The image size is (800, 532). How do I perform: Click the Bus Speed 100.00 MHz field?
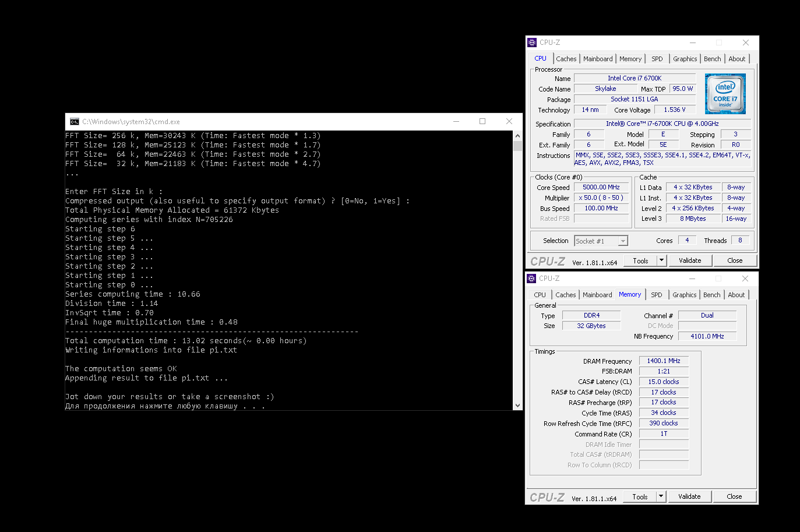pos(601,208)
